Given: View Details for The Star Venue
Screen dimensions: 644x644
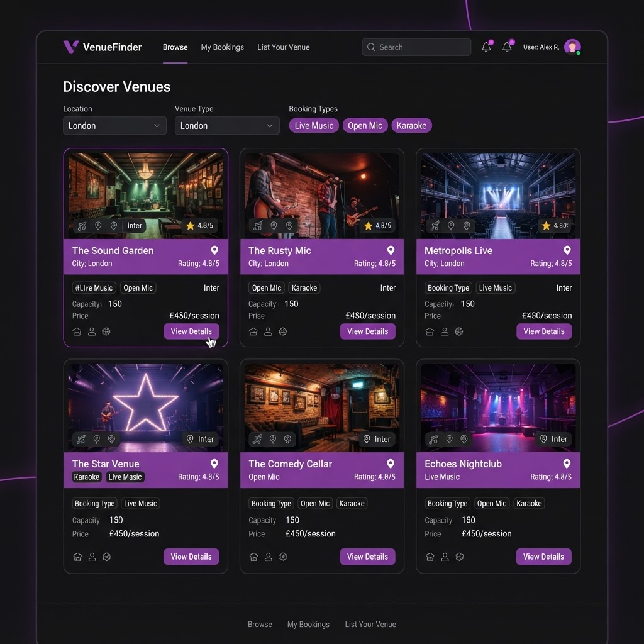Looking at the screenshot, I should 191,557.
